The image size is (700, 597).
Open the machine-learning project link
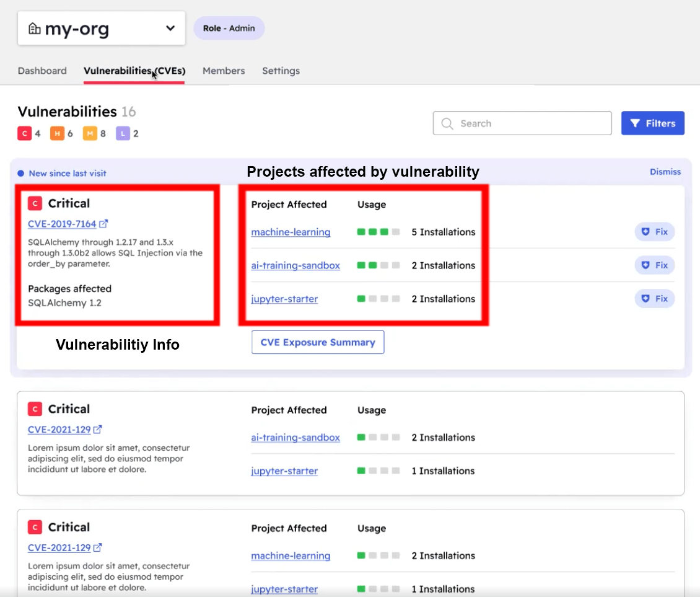[x=291, y=232]
